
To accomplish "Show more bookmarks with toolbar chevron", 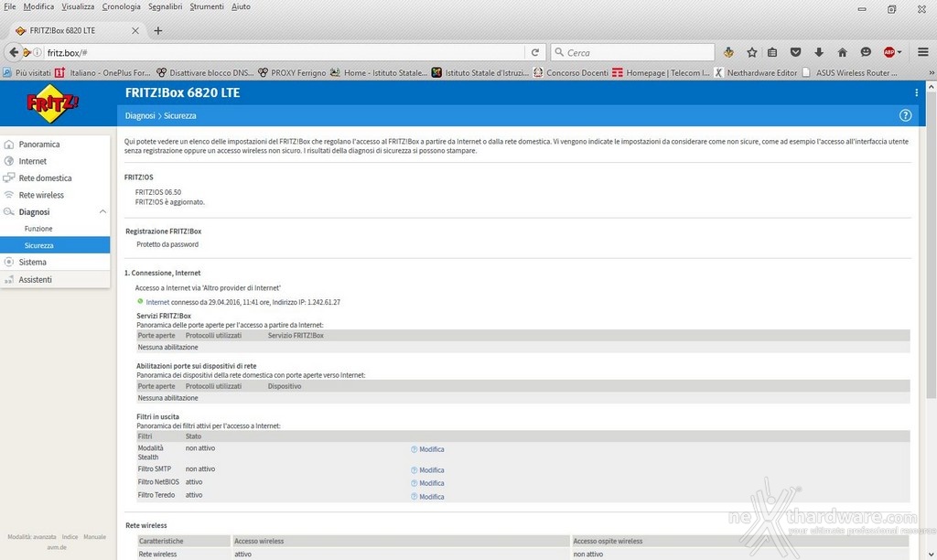I will (x=932, y=73).
